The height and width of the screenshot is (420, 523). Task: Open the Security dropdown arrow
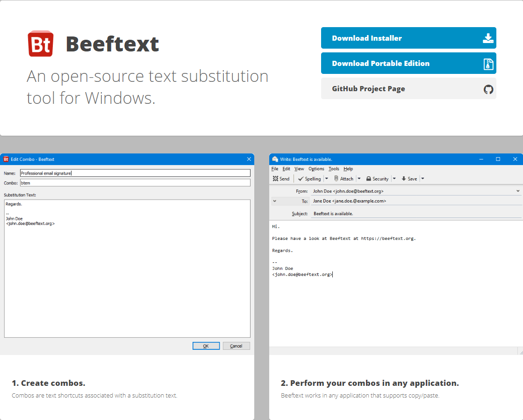[x=394, y=179]
